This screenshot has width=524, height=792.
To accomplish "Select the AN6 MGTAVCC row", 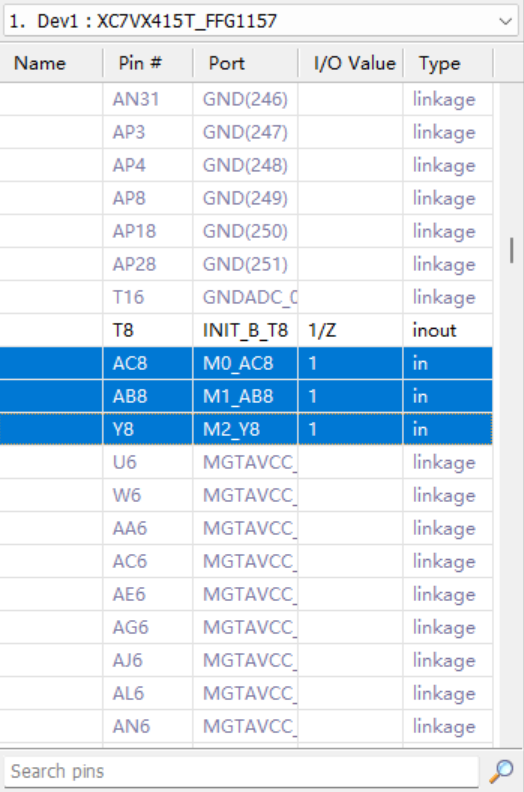I will pyautogui.click(x=246, y=726).
